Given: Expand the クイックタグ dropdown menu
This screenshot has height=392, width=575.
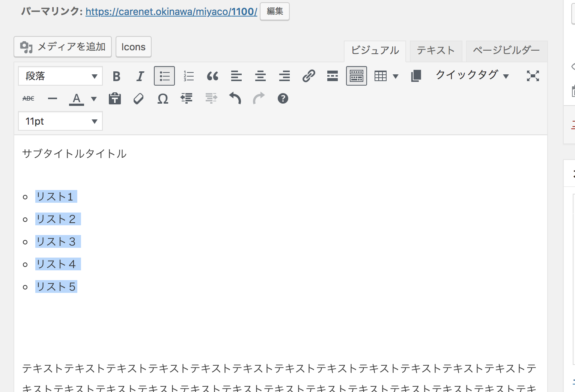Looking at the screenshot, I should (472, 75).
